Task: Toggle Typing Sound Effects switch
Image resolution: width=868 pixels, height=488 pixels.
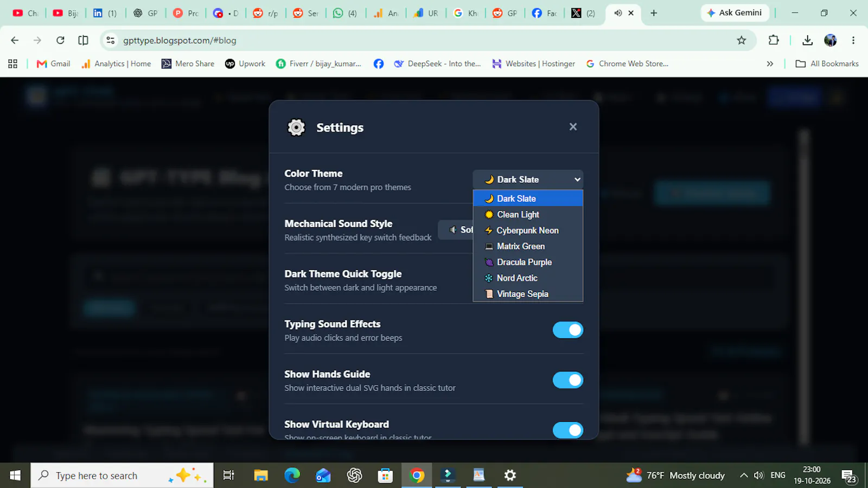Action: 568,330
